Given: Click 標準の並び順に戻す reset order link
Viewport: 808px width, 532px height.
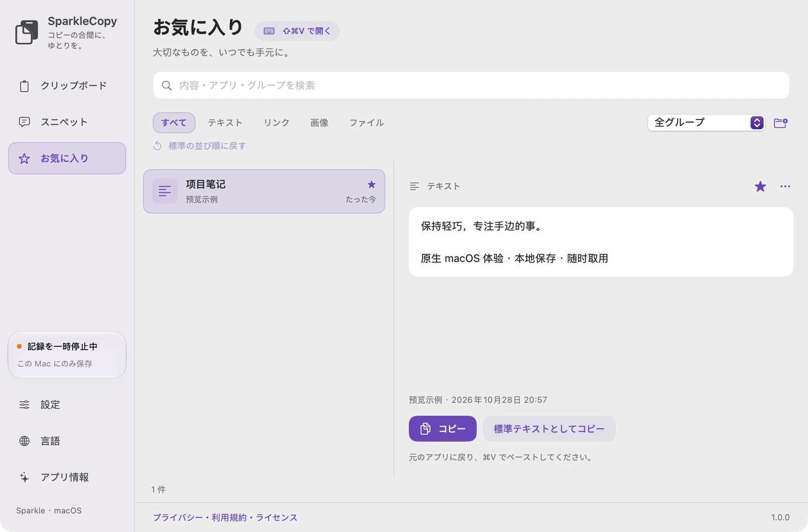Looking at the screenshot, I should click(200, 146).
